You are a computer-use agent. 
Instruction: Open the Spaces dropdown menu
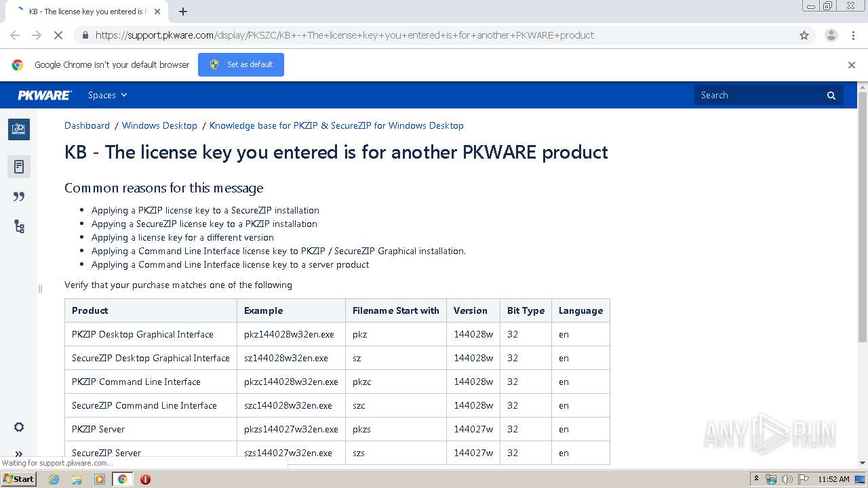pos(107,96)
